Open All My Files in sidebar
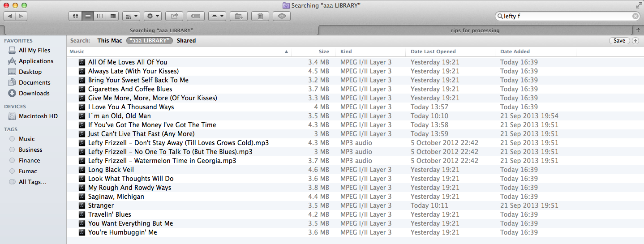This screenshot has width=644, height=244. click(x=29, y=51)
